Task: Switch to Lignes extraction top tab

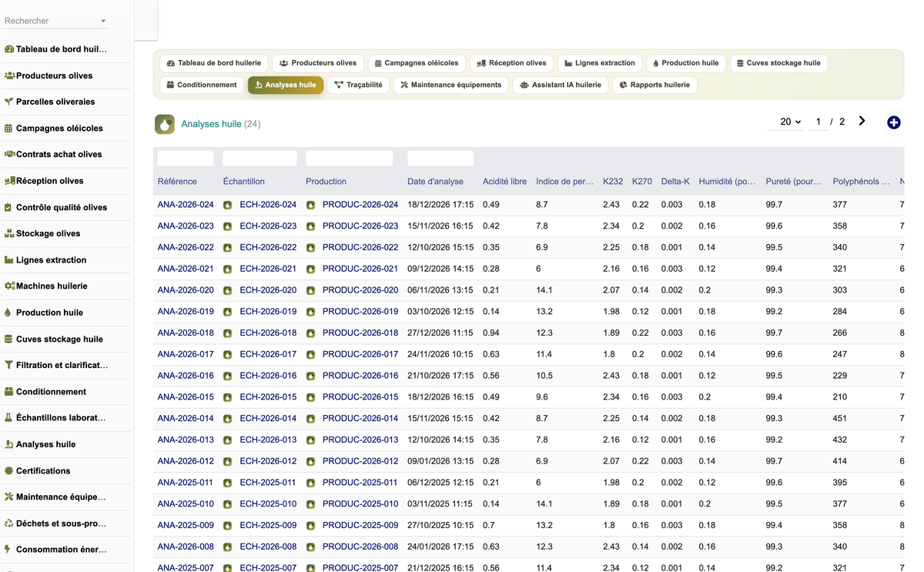Action: click(x=600, y=63)
